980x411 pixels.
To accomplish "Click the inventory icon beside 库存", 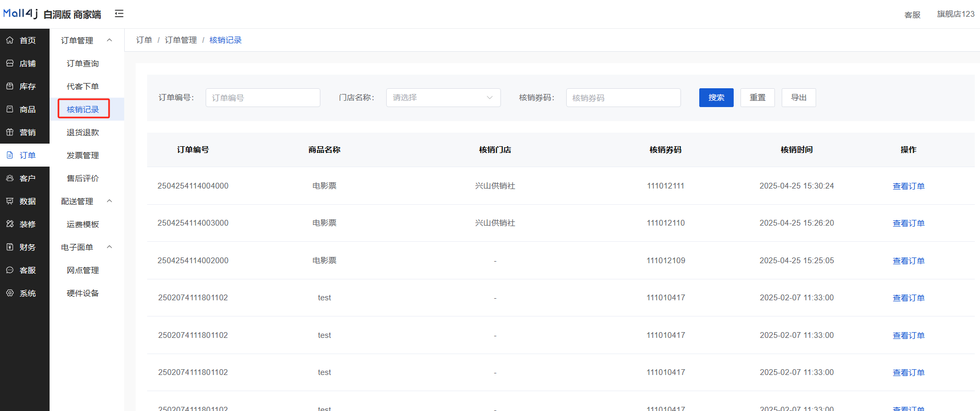I will click(x=10, y=86).
